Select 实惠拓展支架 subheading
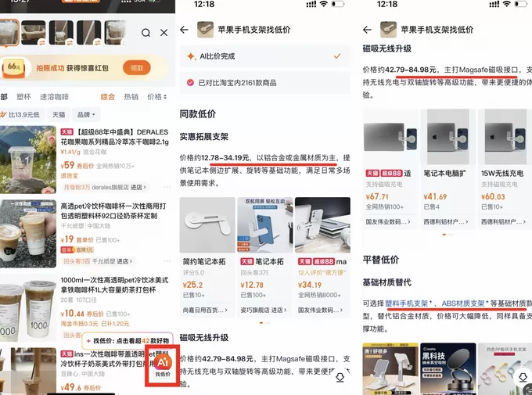The image size is (532, 395). coord(204,137)
